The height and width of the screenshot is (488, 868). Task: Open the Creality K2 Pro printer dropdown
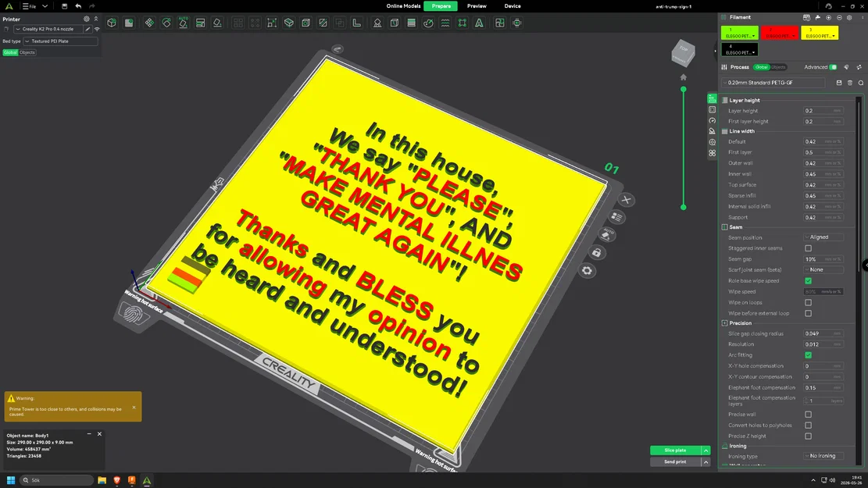pos(48,29)
